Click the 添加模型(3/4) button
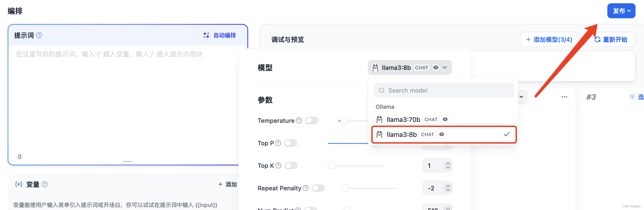Screen dimensions: 644x210 [x=549, y=39]
